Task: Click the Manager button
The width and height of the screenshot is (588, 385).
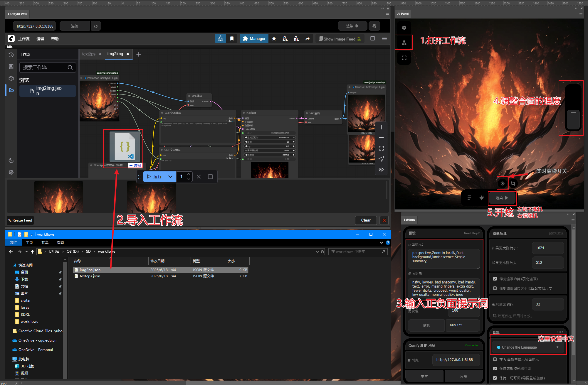Action: (x=254, y=38)
